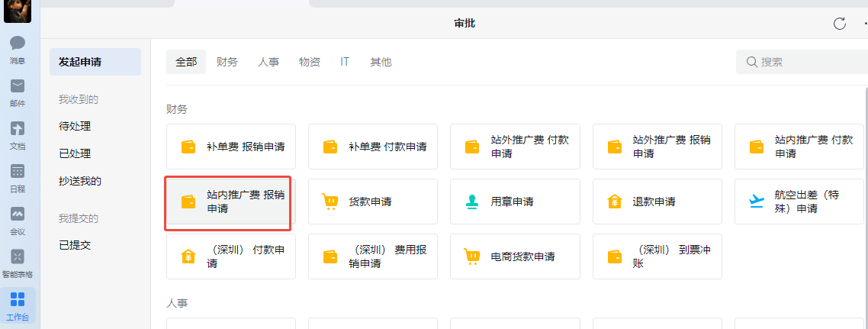Click the 工作台 workbench icon
This screenshot has height=329, width=868.
coord(17,305)
